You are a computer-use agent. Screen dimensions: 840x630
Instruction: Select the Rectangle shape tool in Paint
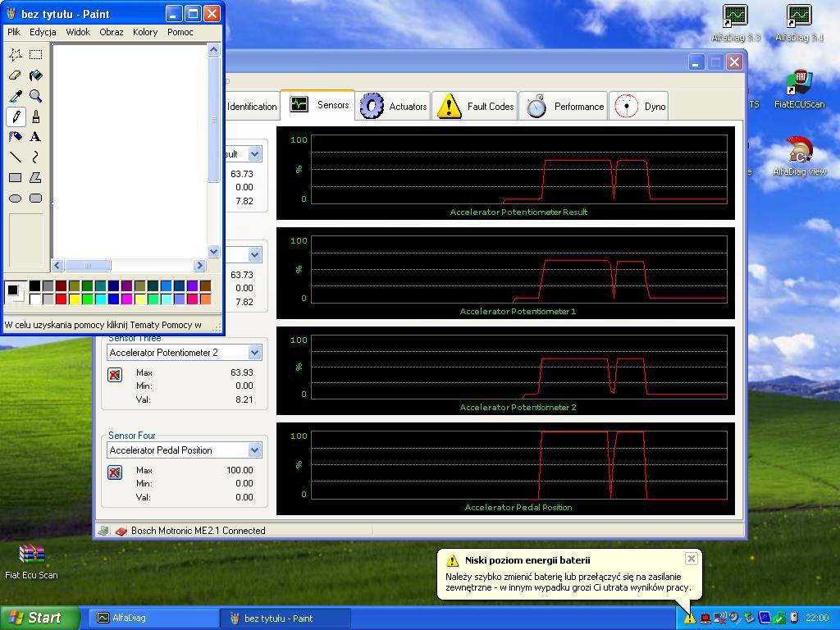(16, 177)
